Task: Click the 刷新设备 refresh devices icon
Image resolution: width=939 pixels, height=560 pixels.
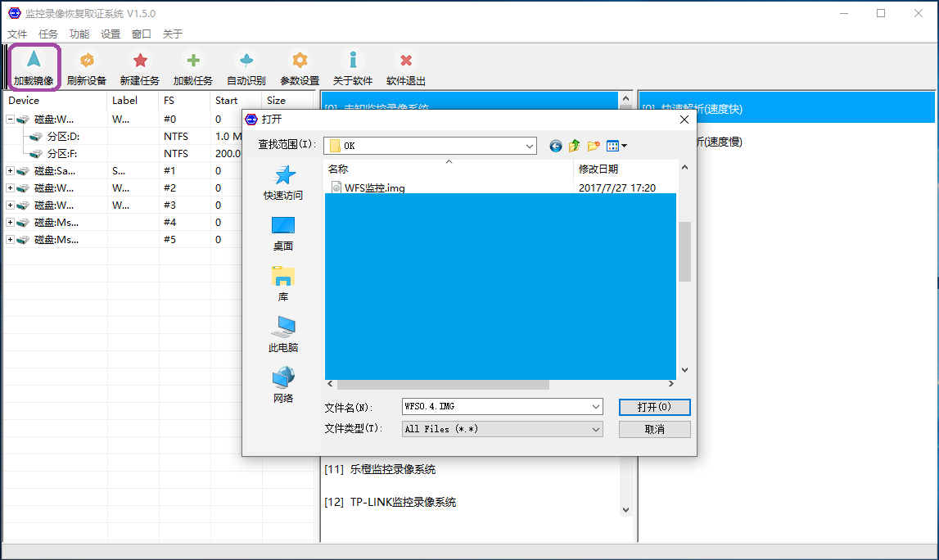Action: point(87,61)
